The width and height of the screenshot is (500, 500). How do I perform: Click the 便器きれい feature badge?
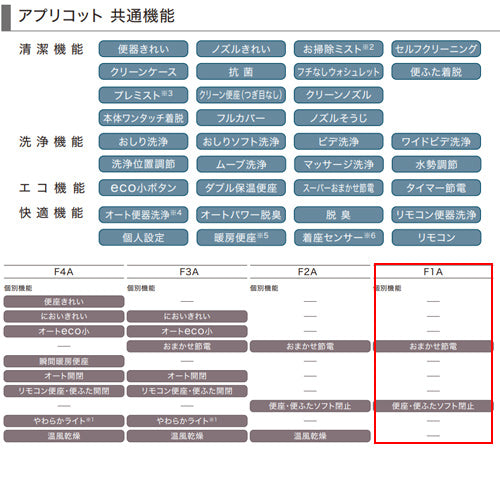(143, 49)
